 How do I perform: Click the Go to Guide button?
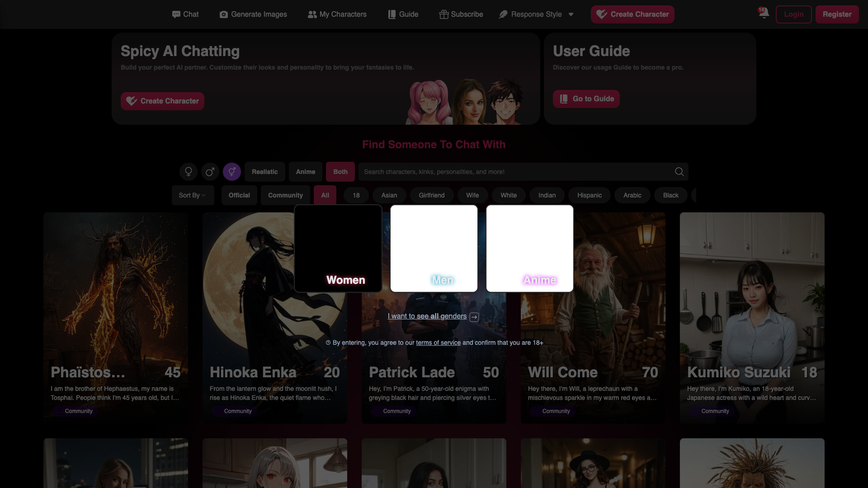point(586,99)
